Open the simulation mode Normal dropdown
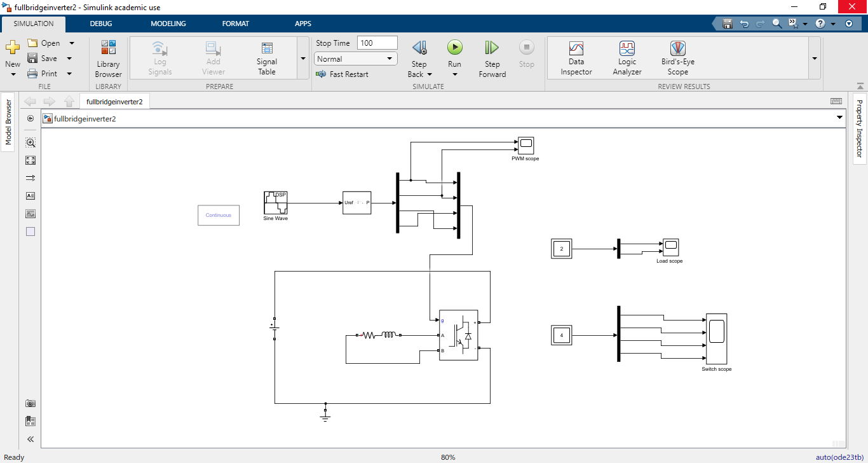Image resolution: width=868 pixels, height=463 pixels. coord(356,59)
